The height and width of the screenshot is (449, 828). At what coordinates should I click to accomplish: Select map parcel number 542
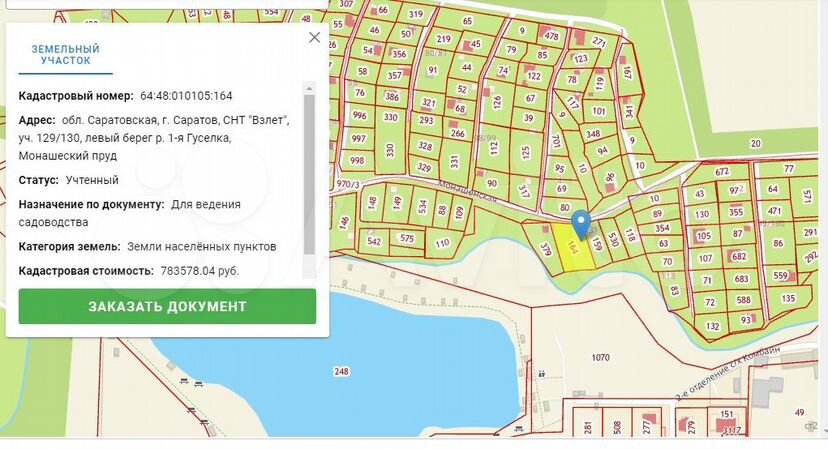click(374, 241)
